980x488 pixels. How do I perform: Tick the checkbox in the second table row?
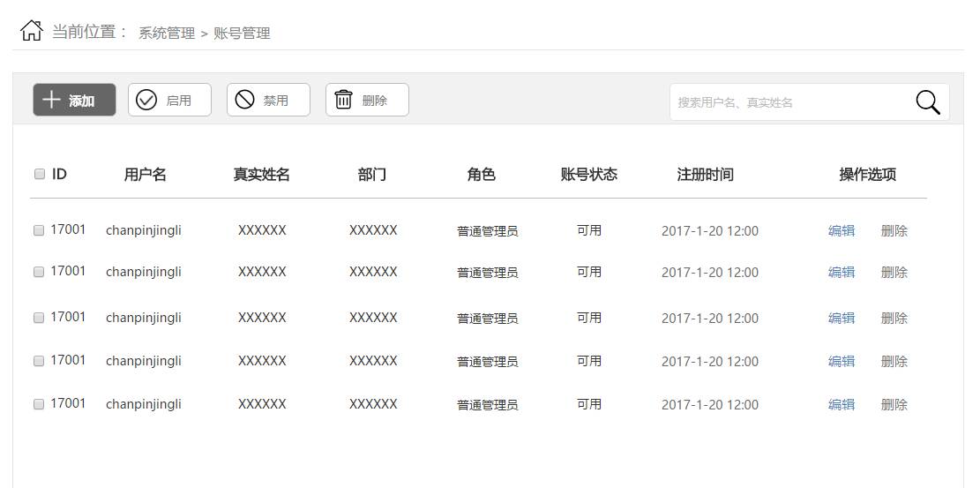pyautogui.click(x=39, y=272)
